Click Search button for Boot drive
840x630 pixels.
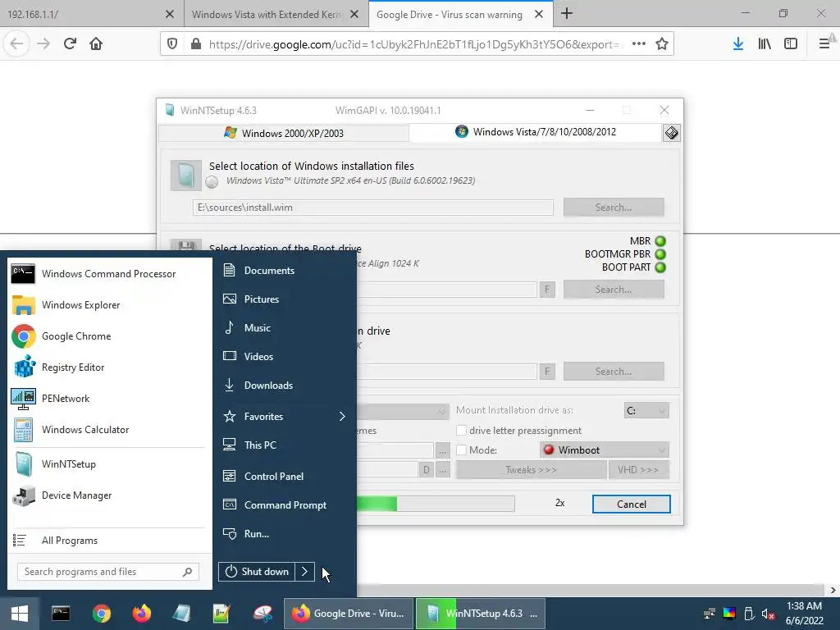(x=614, y=290)
